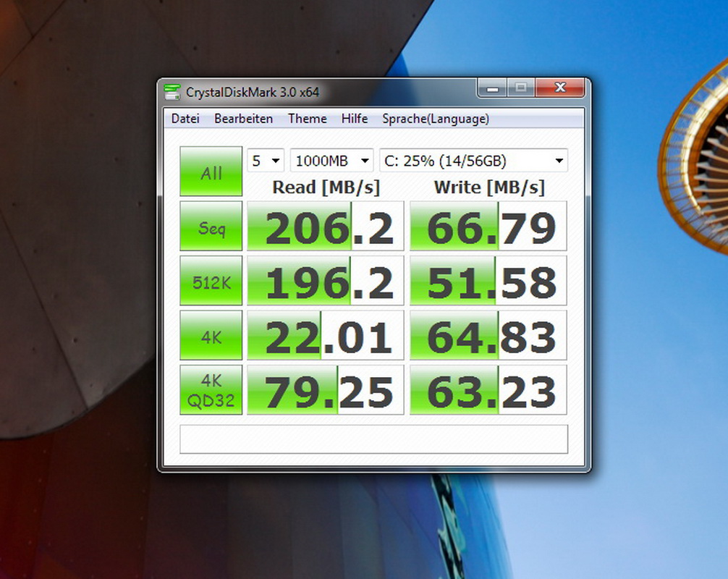
Task: Click the 4K QD32 write result 63.23
Action: pos(488,390)
